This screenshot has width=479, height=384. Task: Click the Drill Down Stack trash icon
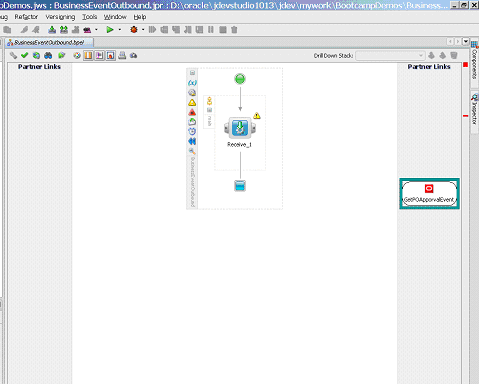coord(454,55)
